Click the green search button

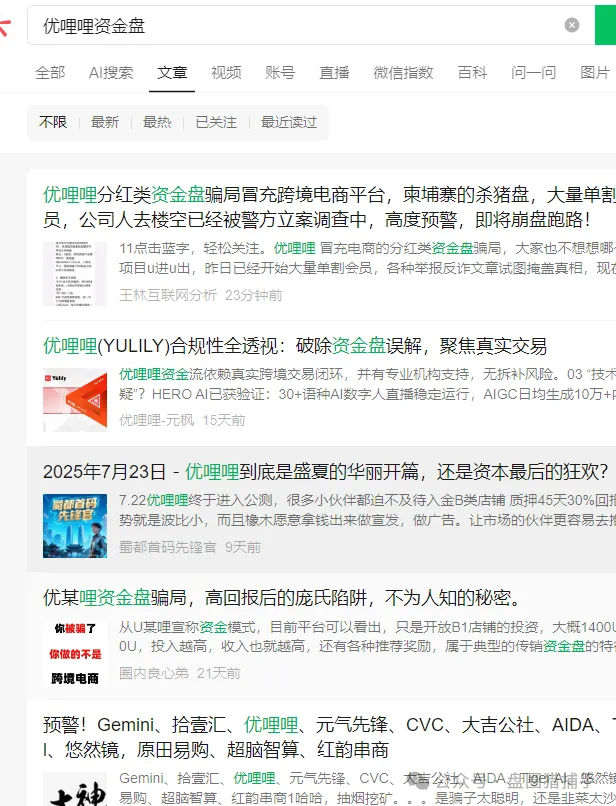tap(605, 25)
